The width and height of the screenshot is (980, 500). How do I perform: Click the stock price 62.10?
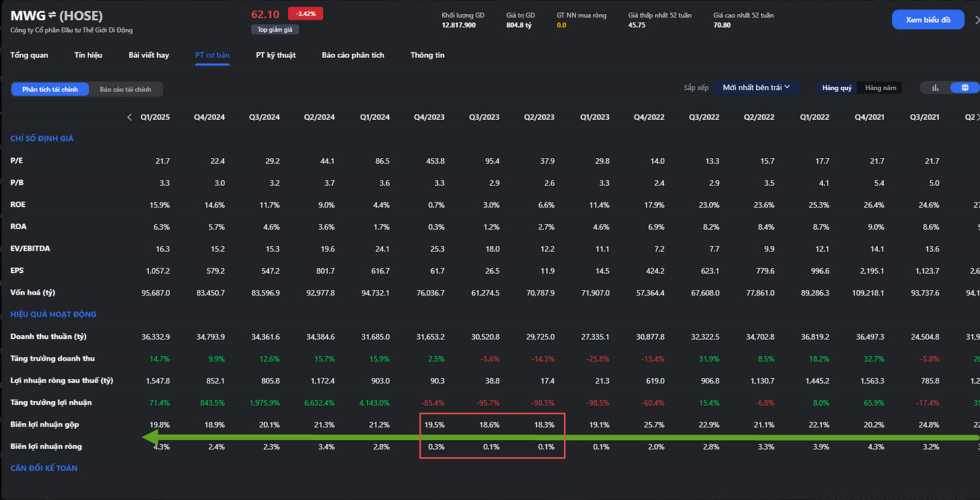click(x=265, y=14)
